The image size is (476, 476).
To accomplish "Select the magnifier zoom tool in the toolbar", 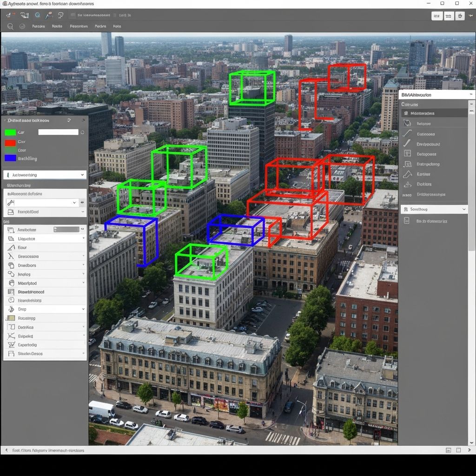I will [10, 26].
